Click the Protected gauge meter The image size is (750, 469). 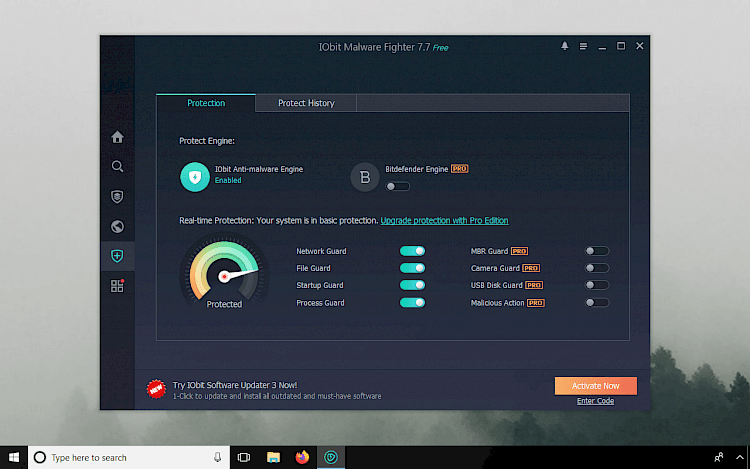(x=224, y=271)
